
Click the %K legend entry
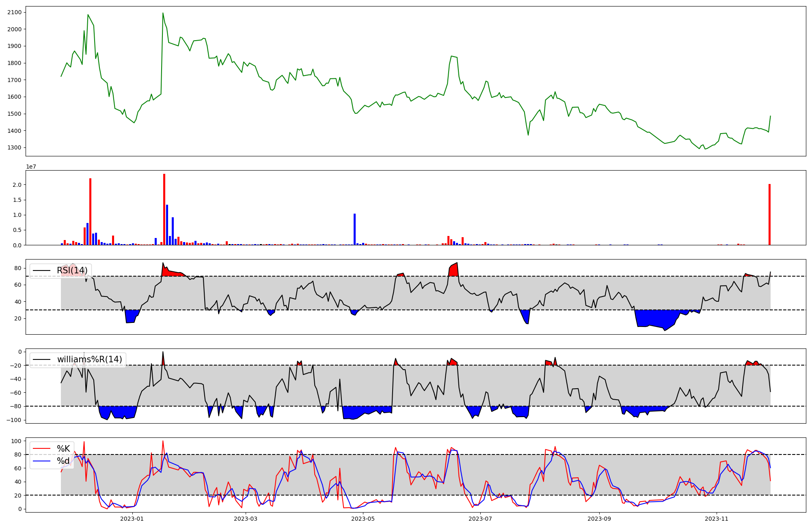pos(63,449)
